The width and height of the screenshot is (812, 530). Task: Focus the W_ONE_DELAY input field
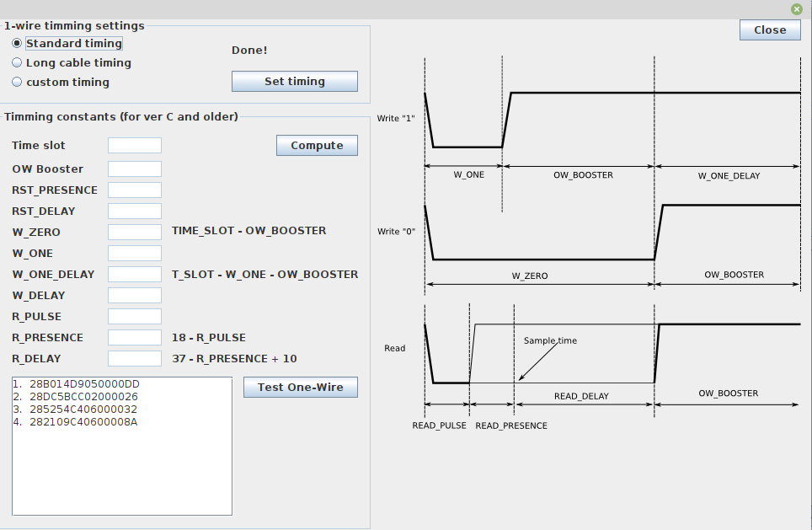(135, 274)
